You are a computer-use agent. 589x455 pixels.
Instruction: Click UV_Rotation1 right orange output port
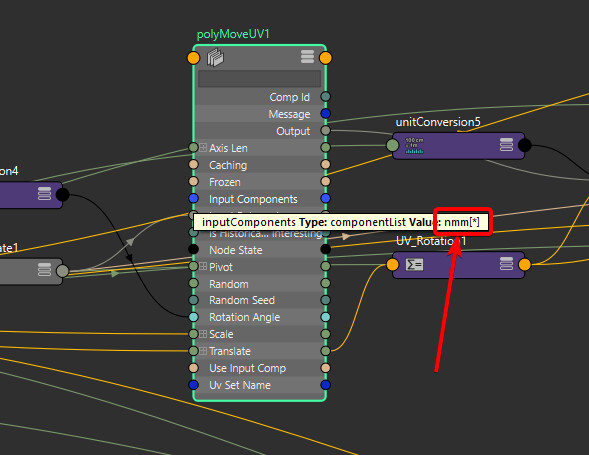(x=524, y=265)
